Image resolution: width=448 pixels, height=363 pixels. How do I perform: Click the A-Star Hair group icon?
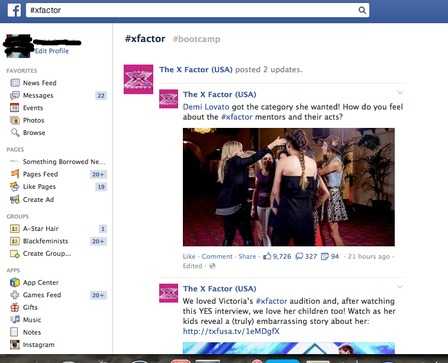pyautogui.click(x=15, y=228)
